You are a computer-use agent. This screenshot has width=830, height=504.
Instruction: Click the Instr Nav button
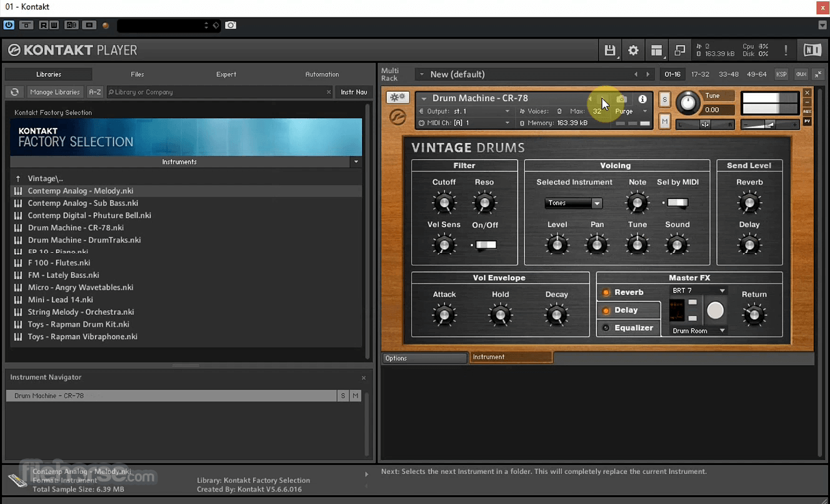pyautogui.click(x=354, y=92)
